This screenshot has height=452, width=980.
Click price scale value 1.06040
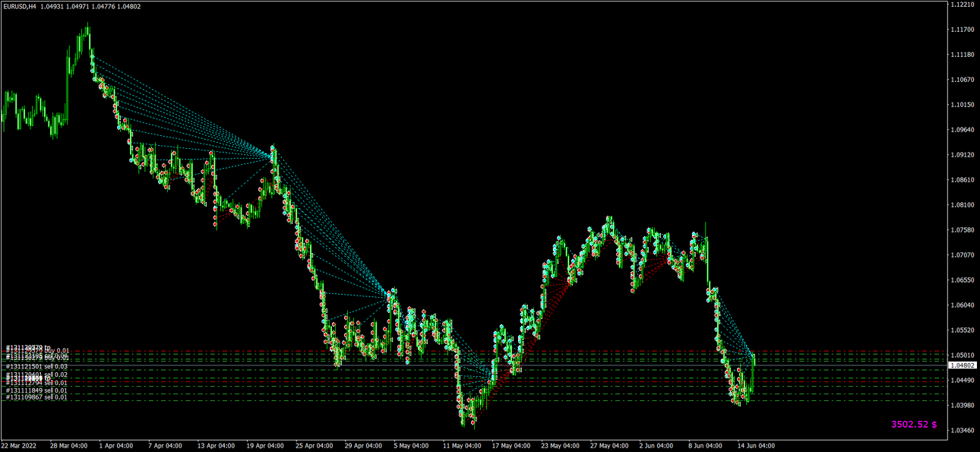click(963, 305)
